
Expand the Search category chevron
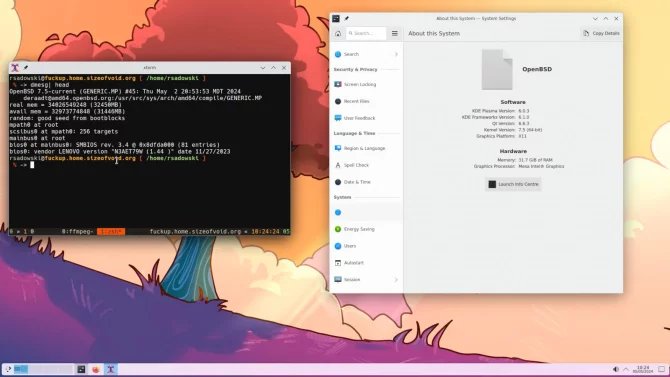(396, 54)
